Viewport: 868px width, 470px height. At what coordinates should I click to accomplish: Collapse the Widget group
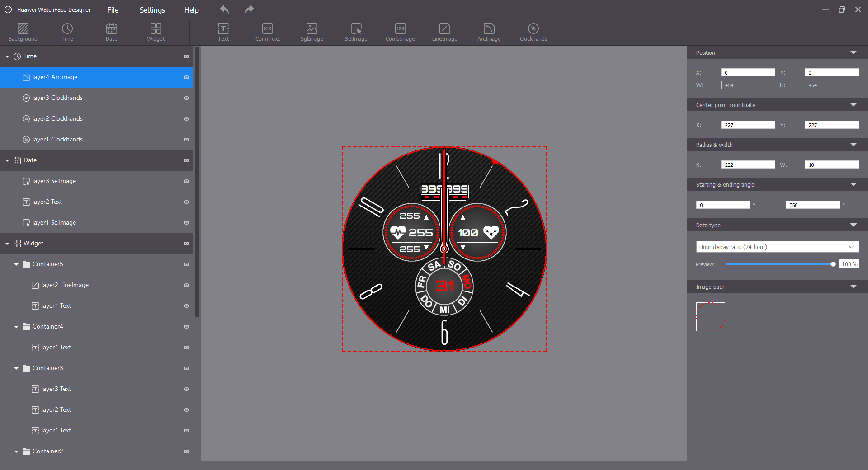point(7,244)
